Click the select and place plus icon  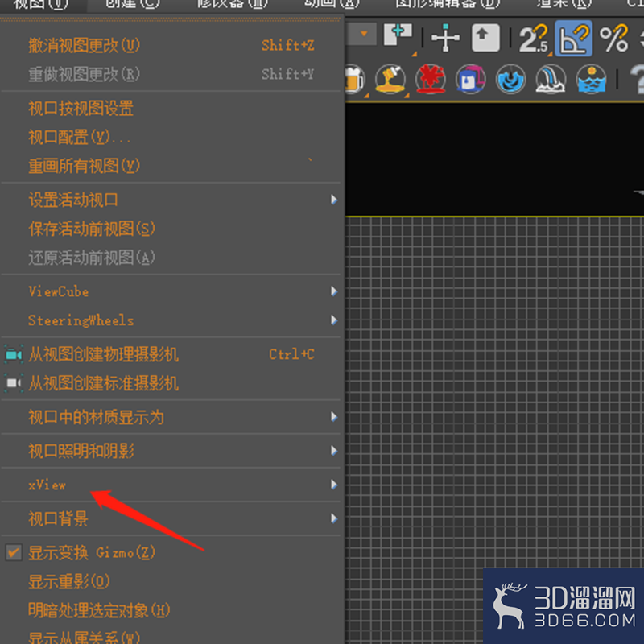point(398,35)
